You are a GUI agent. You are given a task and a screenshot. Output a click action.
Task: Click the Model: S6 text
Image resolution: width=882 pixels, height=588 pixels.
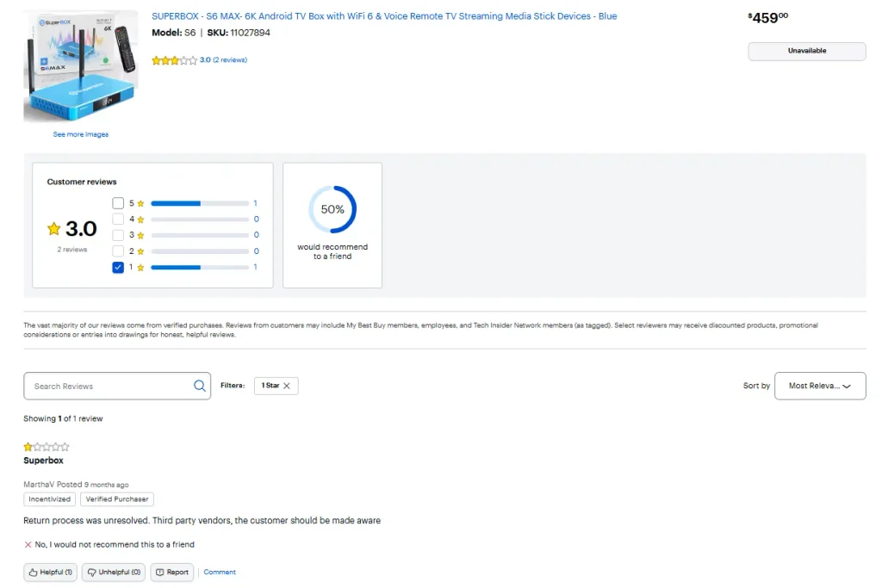[174, 33]
